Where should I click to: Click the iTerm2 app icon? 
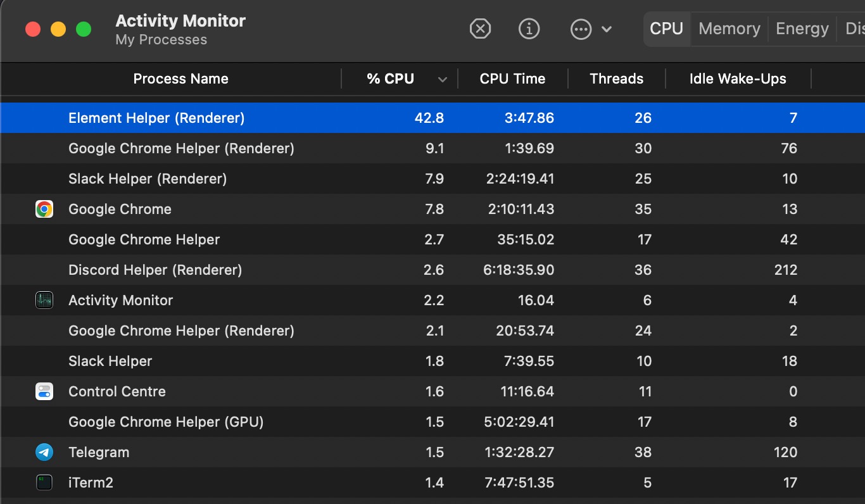point(44,482)
